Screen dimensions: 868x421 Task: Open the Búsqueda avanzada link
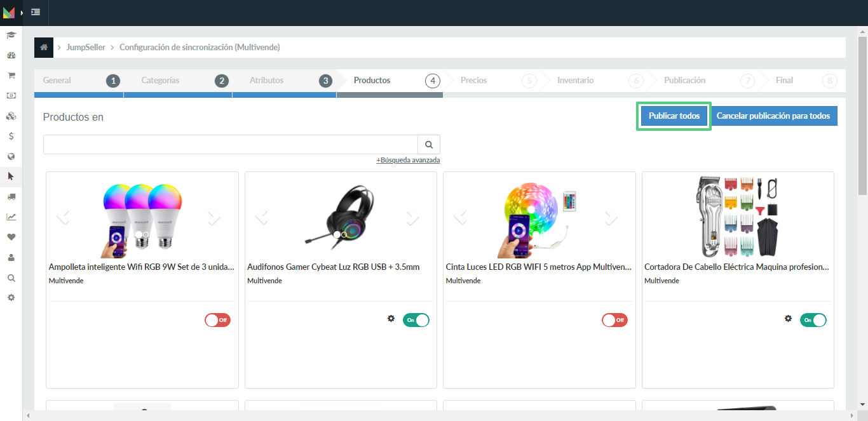pyautogui.click(x=408, y=160)
